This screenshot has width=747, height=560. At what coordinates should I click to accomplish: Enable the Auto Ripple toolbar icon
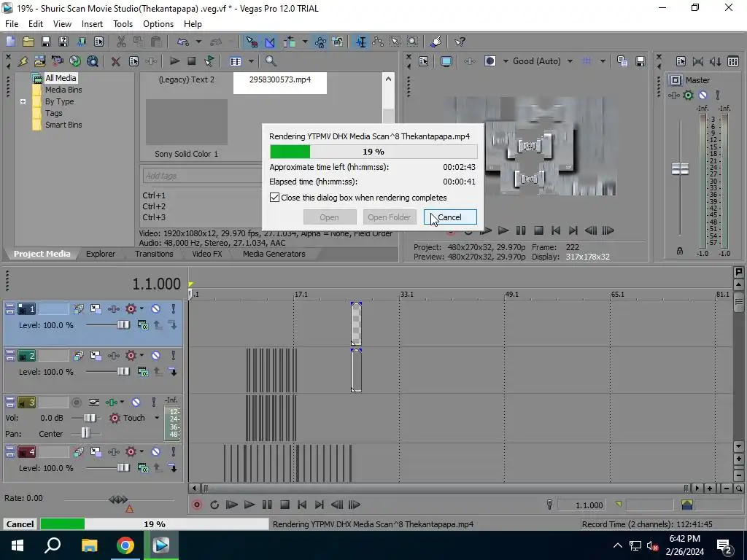tap(289, 42)
